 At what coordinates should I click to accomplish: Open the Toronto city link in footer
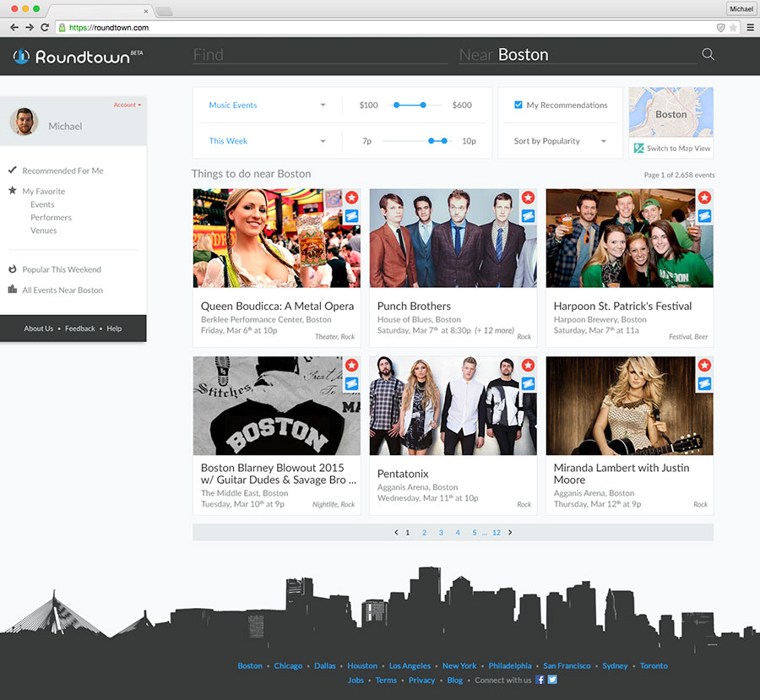coord(654,665)
